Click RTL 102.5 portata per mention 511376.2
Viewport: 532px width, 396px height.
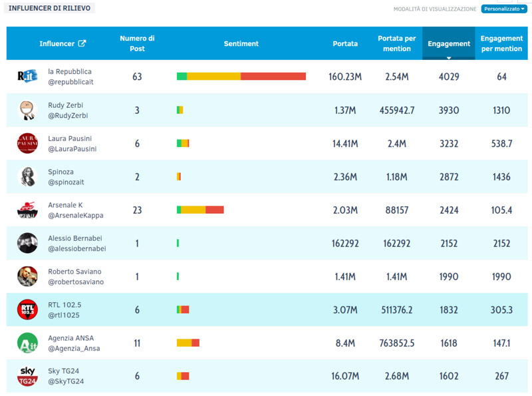click(396, 310)
